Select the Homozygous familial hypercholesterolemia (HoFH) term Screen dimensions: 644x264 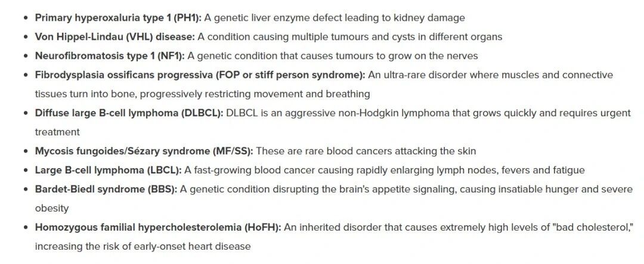pyautogui.click(x=157, y=228)
